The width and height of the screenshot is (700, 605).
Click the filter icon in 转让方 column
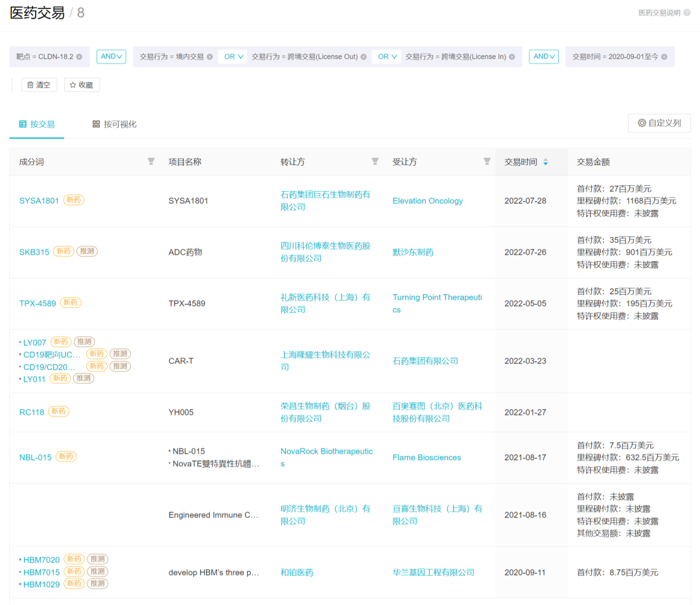pyautogui.click(x=375, y=161)
